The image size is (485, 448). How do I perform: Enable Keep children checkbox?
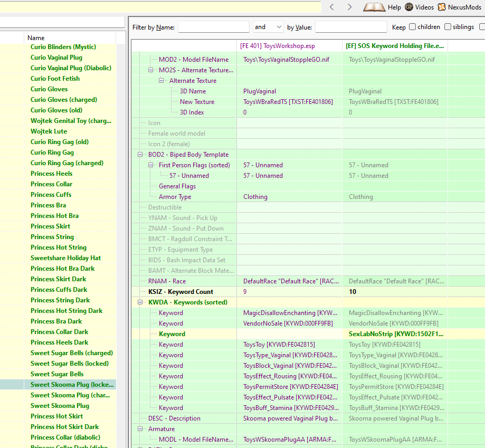click(412, 27)
